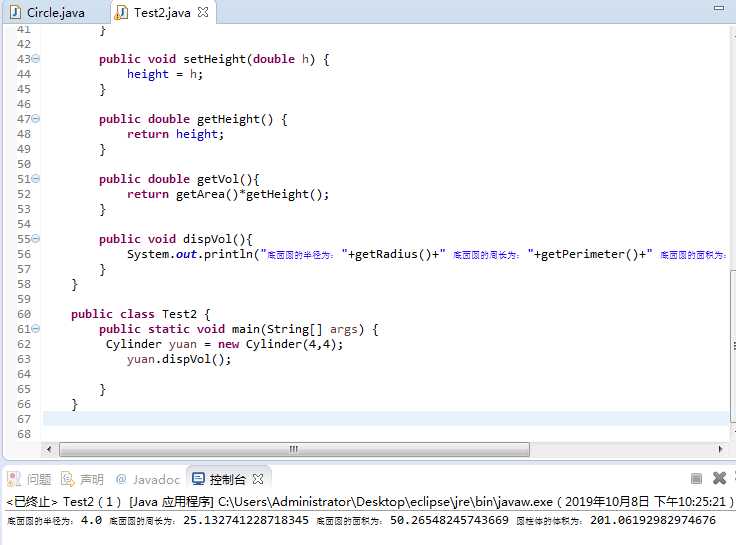The height and width of the screenshot is (545, 736).
Task: Click console output value 50.26548245743669
Action: pyautogui.click(x=449, y=520)
